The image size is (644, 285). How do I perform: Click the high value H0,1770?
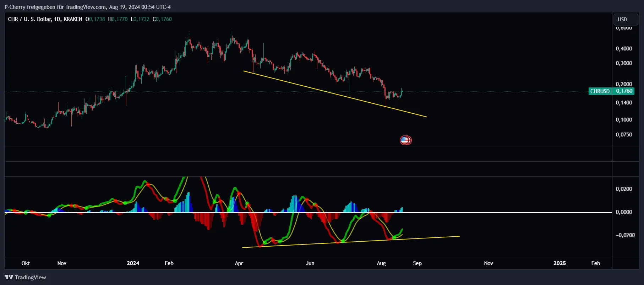tap(118, 19)
